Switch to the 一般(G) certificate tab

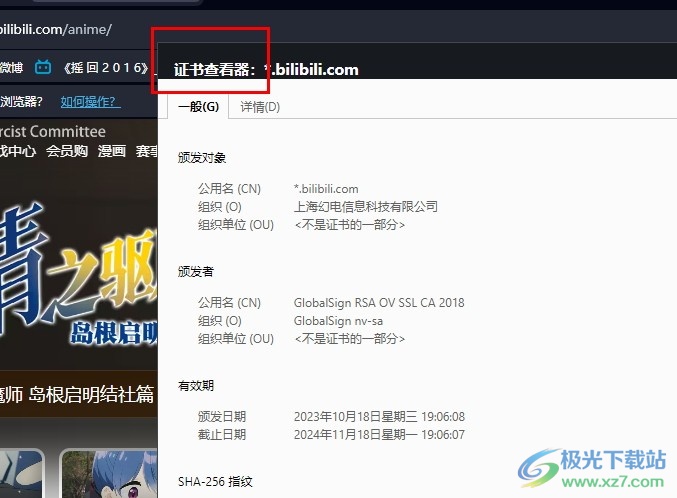[199, 107]
